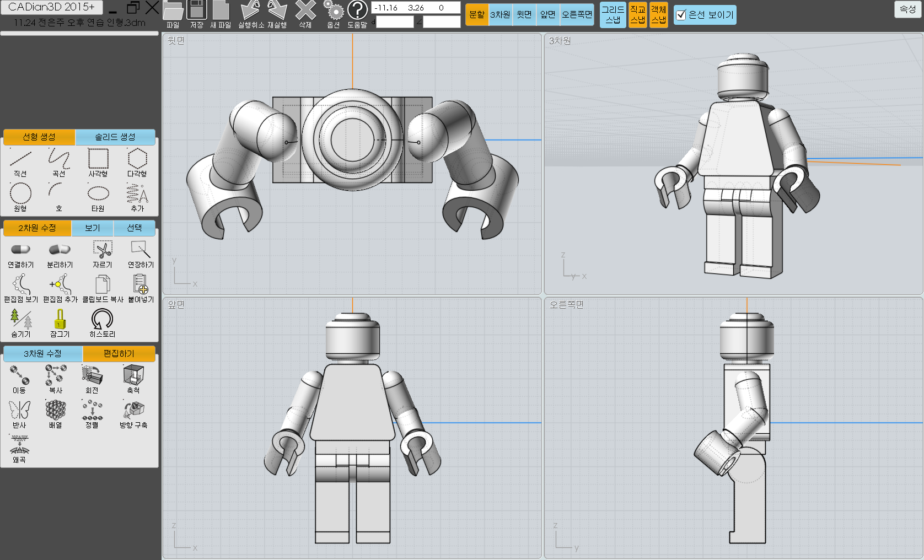Click the 분할 (Split view) button
This screenshot has width=924, height=560.
477,15
